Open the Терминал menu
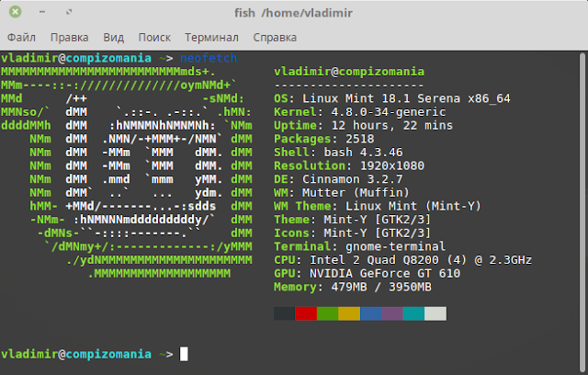Image resolution: width=588 pixels, height=375 pixels. [x=211, y=38]
